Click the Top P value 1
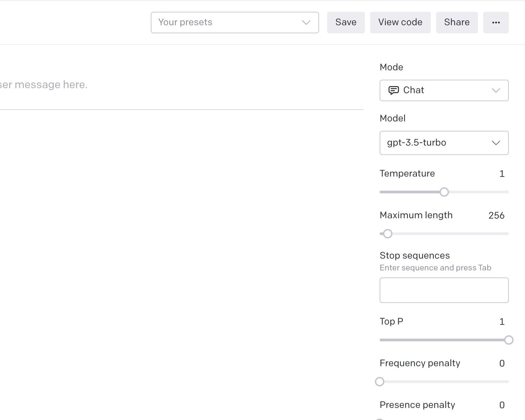The height and width of the screenshot is (420, 525). (502, 322)
